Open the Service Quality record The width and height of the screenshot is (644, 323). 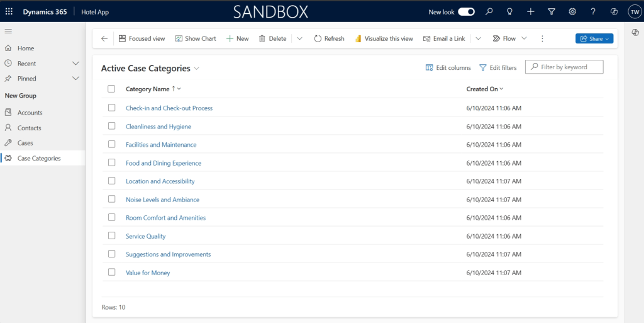(145, 236)
